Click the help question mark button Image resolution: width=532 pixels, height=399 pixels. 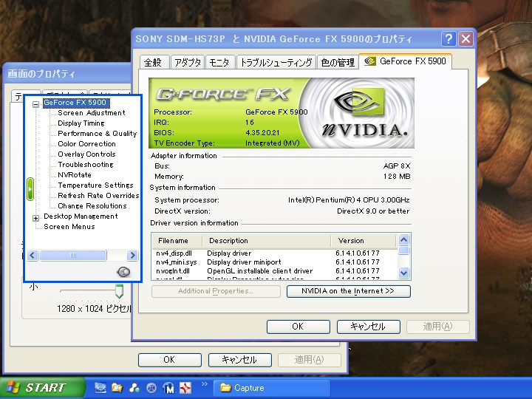(x=449, y=39)
